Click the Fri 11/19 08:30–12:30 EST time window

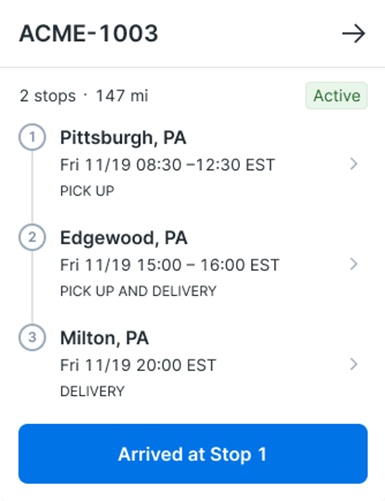click(167, 165)
